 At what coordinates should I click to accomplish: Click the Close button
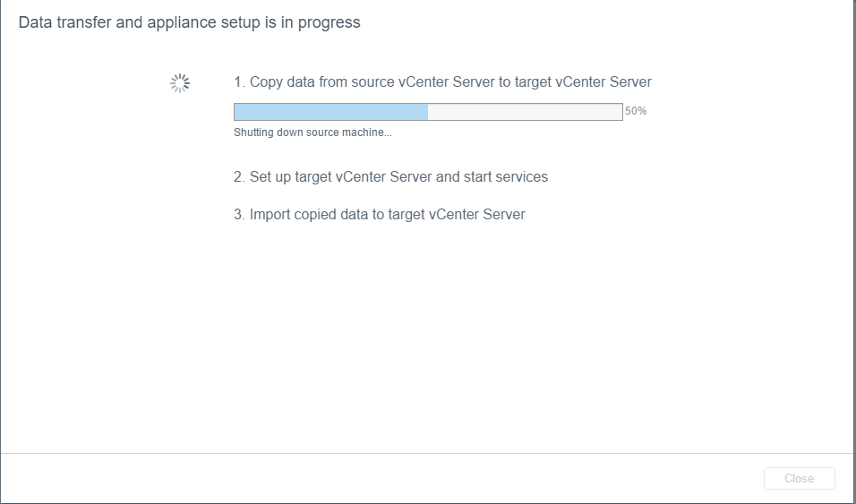tap(799, 478)
